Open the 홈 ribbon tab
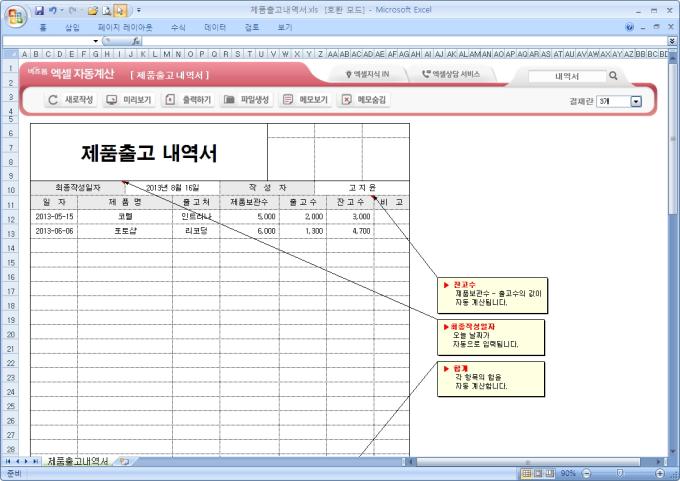This screenshot has width=680, height=481. (x=43, y=27)
